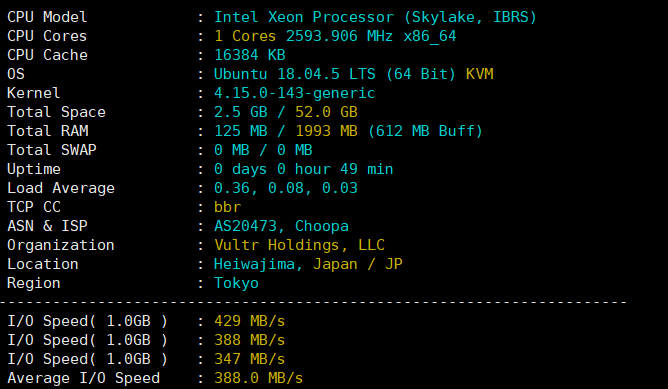Viewport: 668px width, 389px height.
Task: Click the AS20473, Choopa text
Action: 281,226
